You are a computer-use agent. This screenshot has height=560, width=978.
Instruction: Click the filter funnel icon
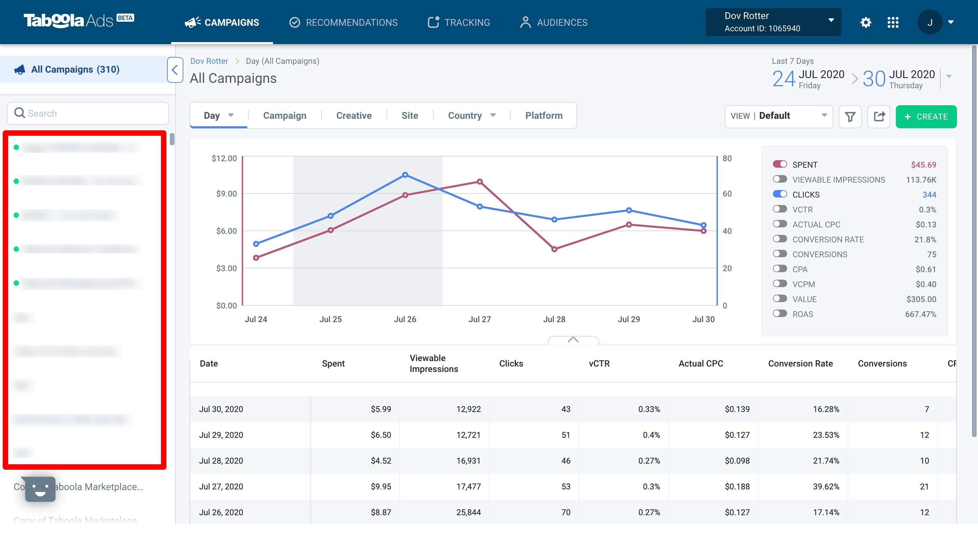(x=850, y=116)
